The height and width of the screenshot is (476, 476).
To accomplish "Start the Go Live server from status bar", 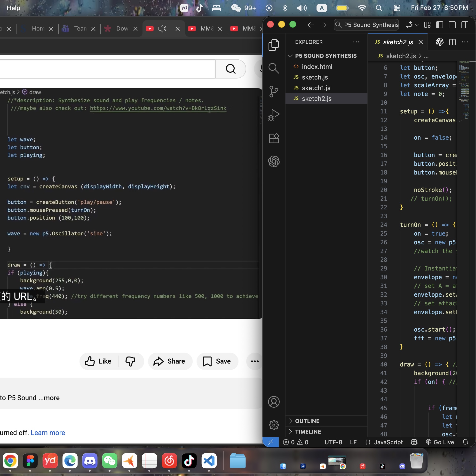I will pyautogui.click(x=440, y=442).
